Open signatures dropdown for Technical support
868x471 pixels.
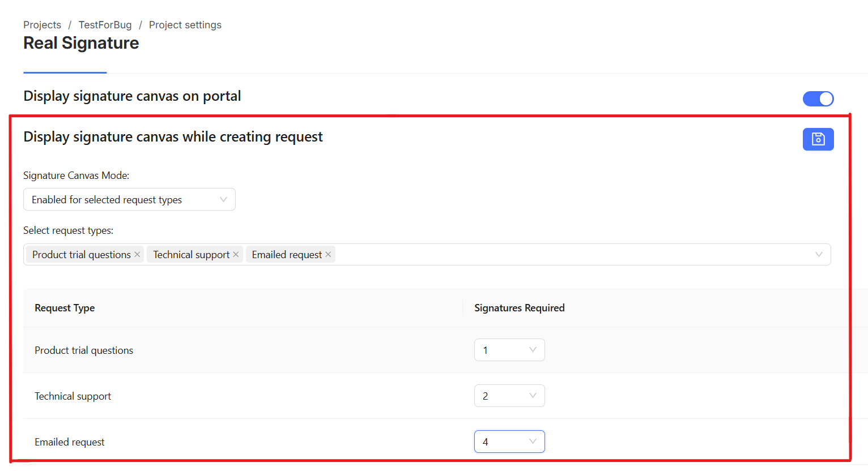(x=509, y=396)
